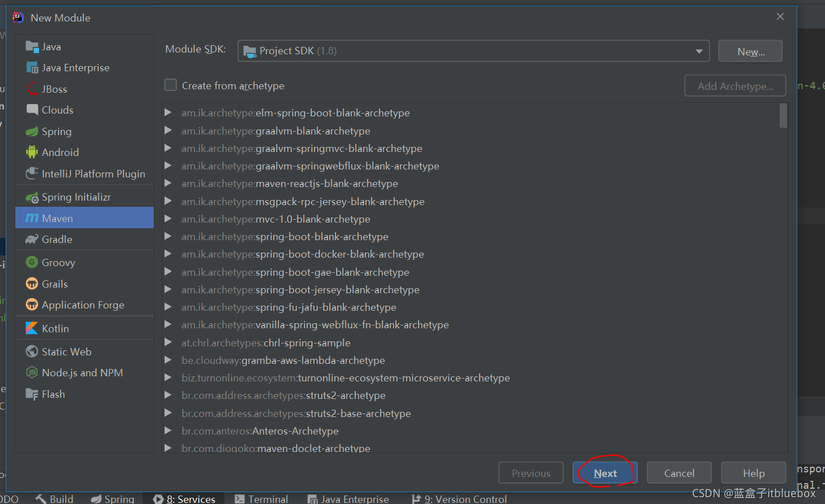
Task: Choose the JBoss icon in module list
Action: point(32,89)
